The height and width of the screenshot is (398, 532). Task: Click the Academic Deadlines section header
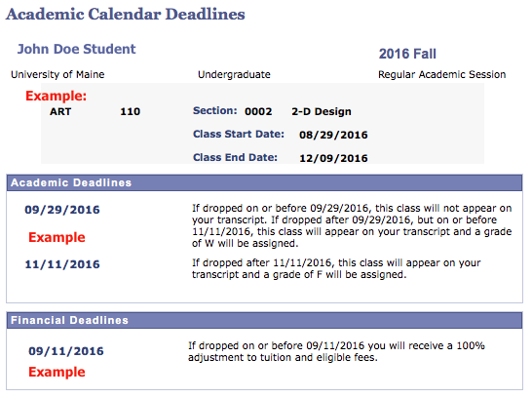pos(264,182)
